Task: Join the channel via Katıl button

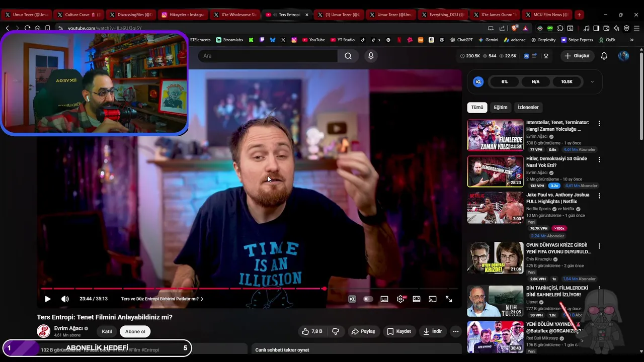Action: pyautogui.click(x=107, y=331)
